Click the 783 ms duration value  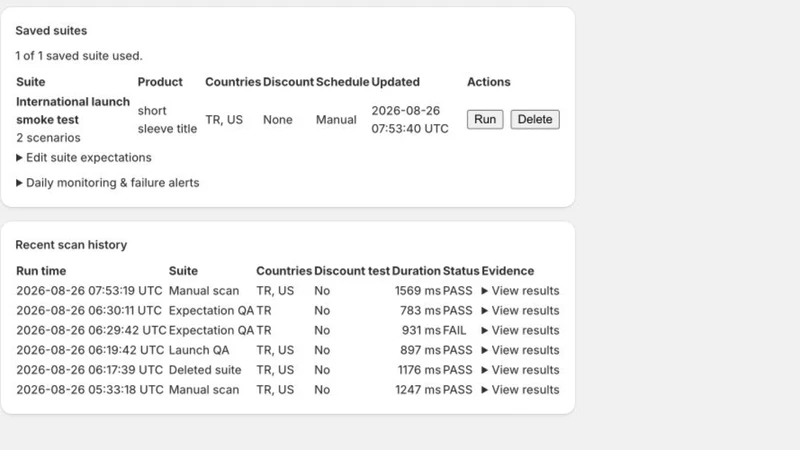[420, 311]
